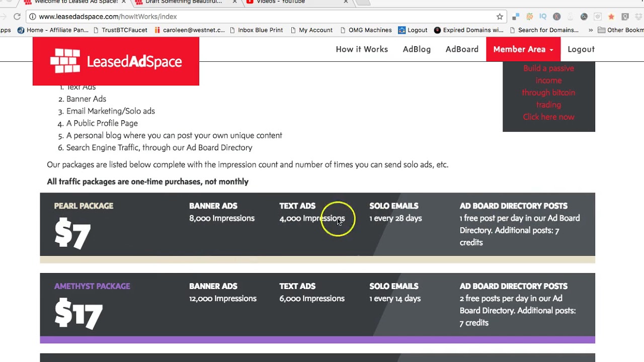Click 'Email Marketing/Solo ads' list item
This screenshot has width=644, height=362.
[111, 111]
